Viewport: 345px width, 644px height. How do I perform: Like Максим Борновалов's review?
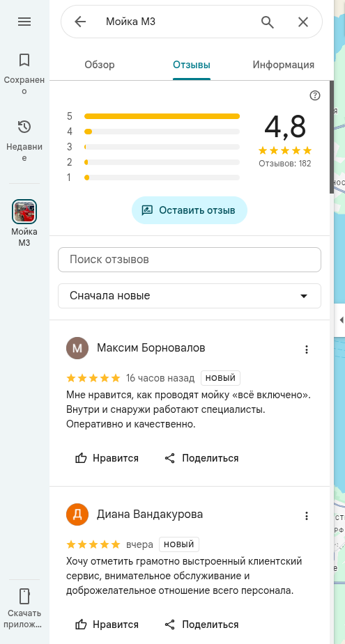click(x=107, y=458)
